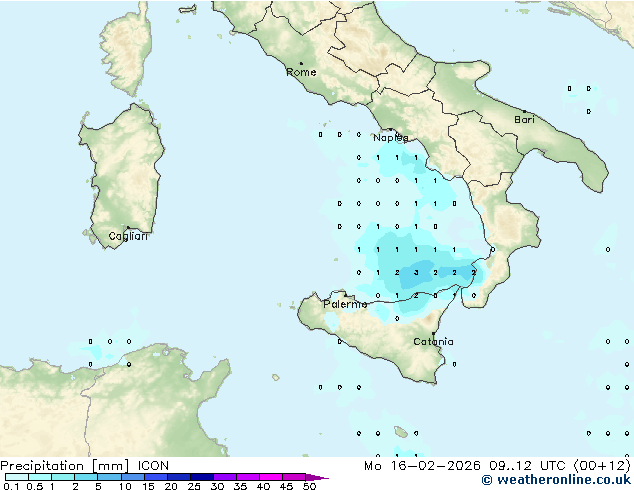634x490 pixels.
Task: Select the 45–50 mm legend swatch
Action: [294, 477]
